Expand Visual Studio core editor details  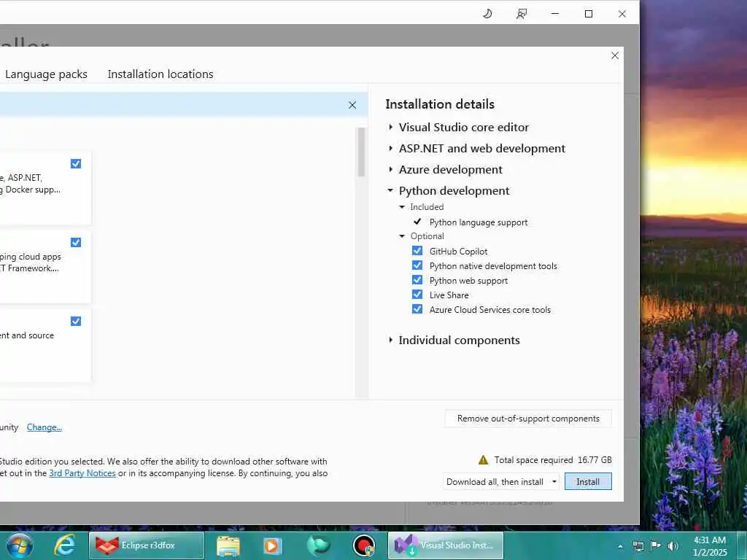click(x=391, y=127)
